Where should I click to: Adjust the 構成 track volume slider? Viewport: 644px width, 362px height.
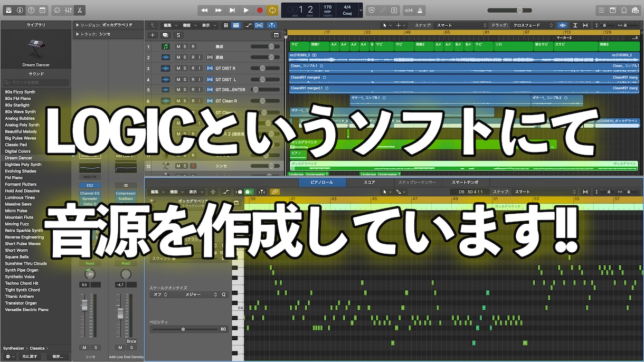(x=265, y=46)
